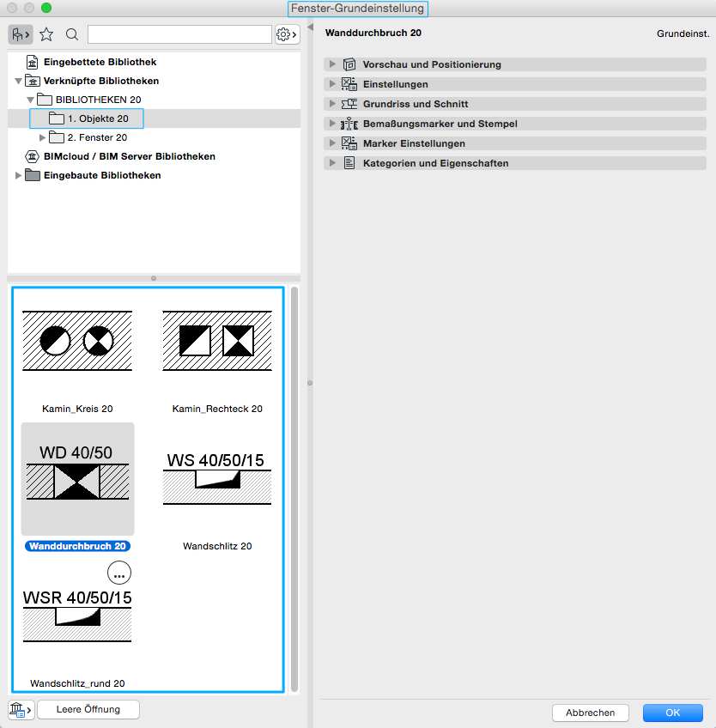Click the BIMcloud / BIM Server Bibliotheken icon
Viewport: 716px width, 728px height.
(32, 156)
